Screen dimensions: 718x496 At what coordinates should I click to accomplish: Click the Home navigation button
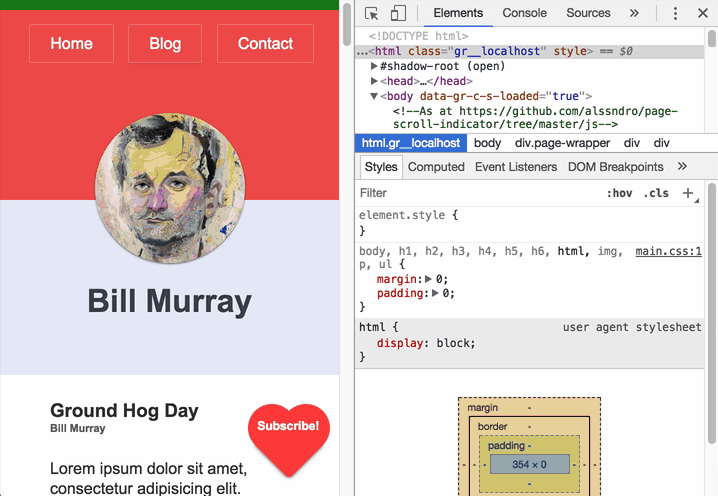coord(71,44)
